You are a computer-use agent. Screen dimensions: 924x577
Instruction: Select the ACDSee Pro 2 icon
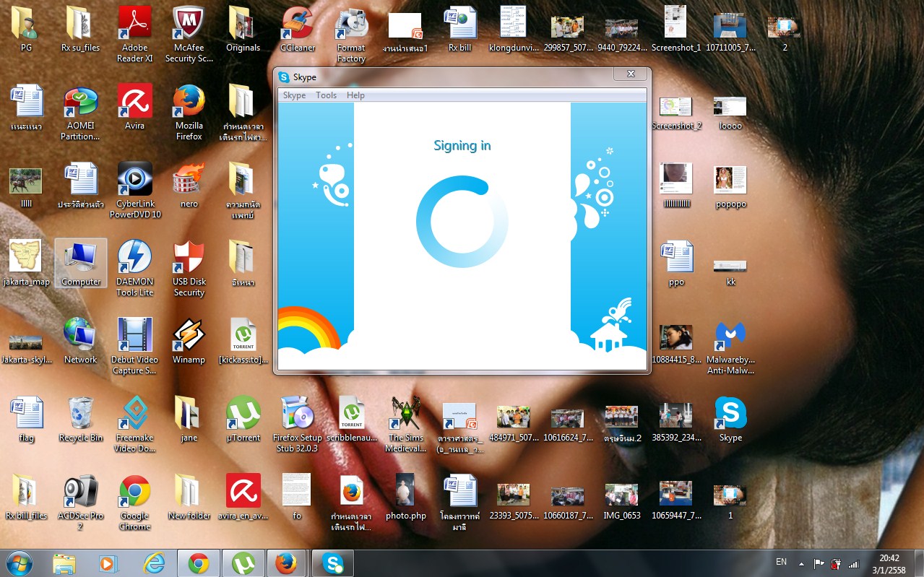coord(80,503)
